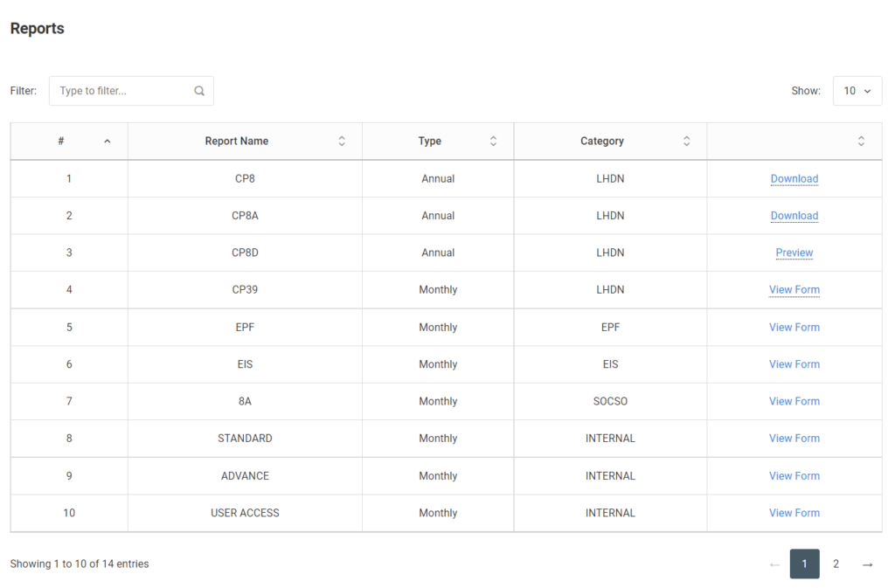Viewport: 895px width, 588px height.
Task: Select current pagination page 1
Action: (x=805, y=564)
